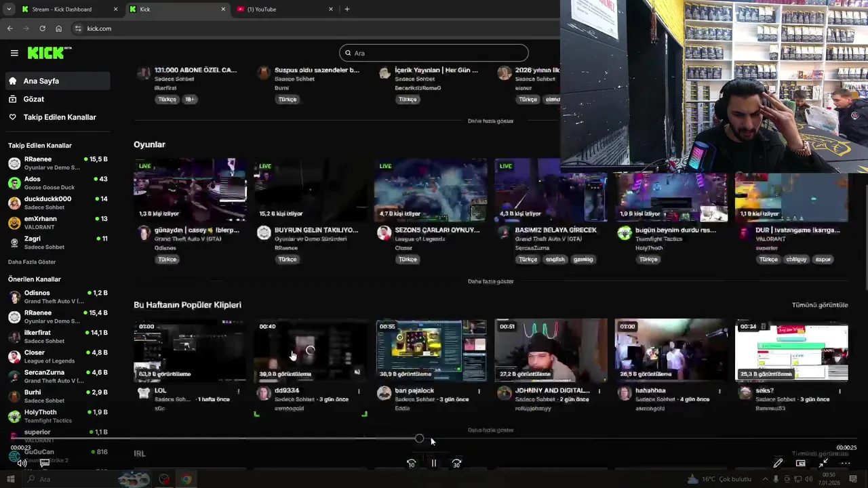This screenshot has width=868, height=488.
Task: Open the Windows Start menu
Action: pos(12,479)
